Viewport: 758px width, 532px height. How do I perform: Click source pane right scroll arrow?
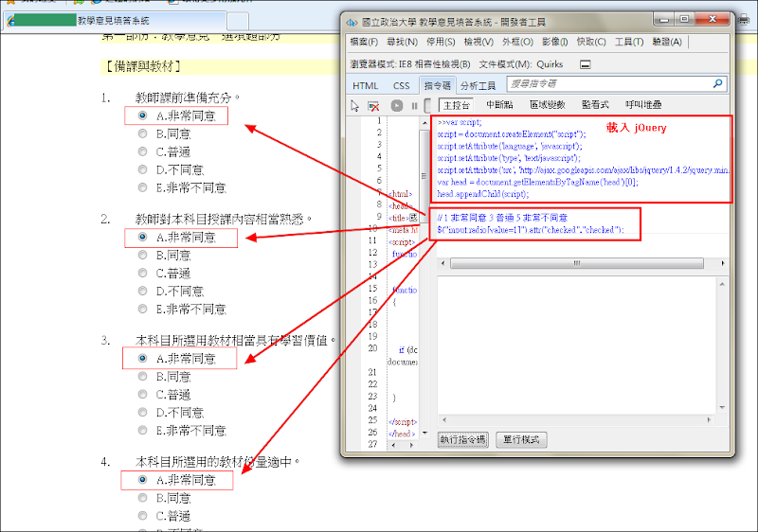[x=411, y=445]
